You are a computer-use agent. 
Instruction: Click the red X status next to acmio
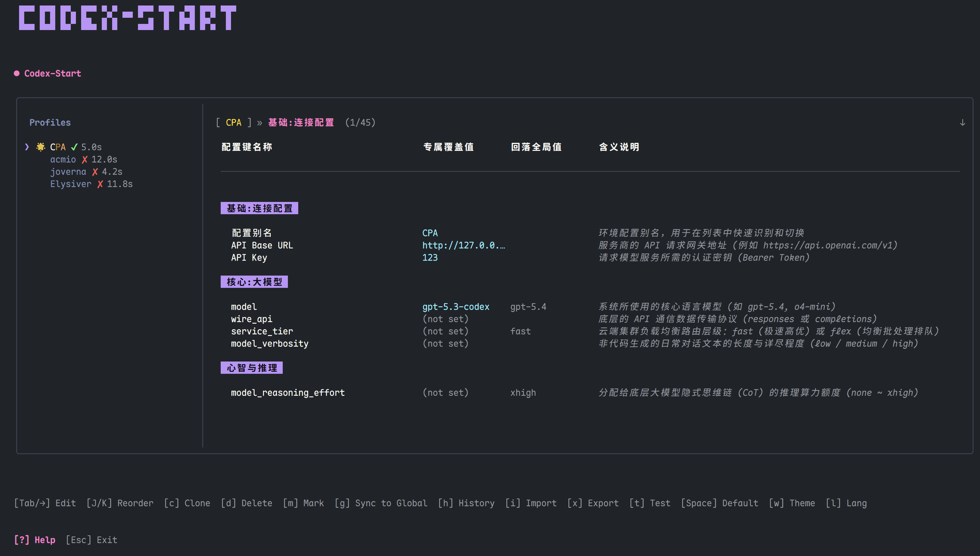(x=84, y=160)
